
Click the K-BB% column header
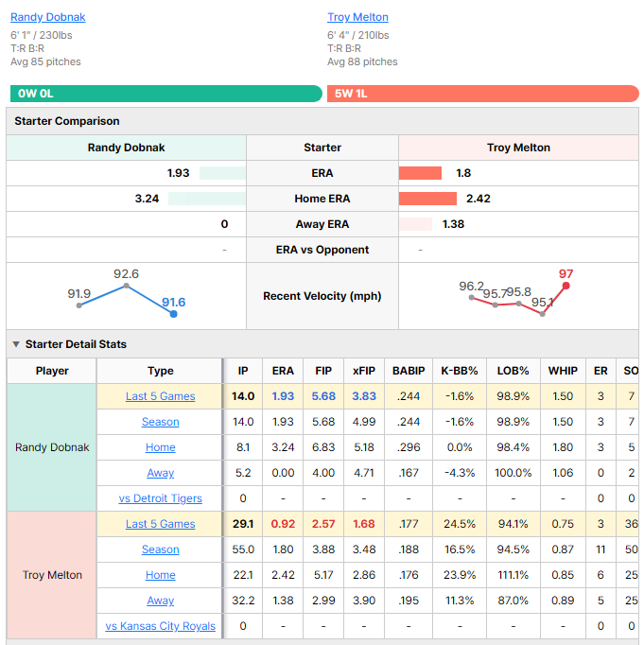click(x=460, y=371)
